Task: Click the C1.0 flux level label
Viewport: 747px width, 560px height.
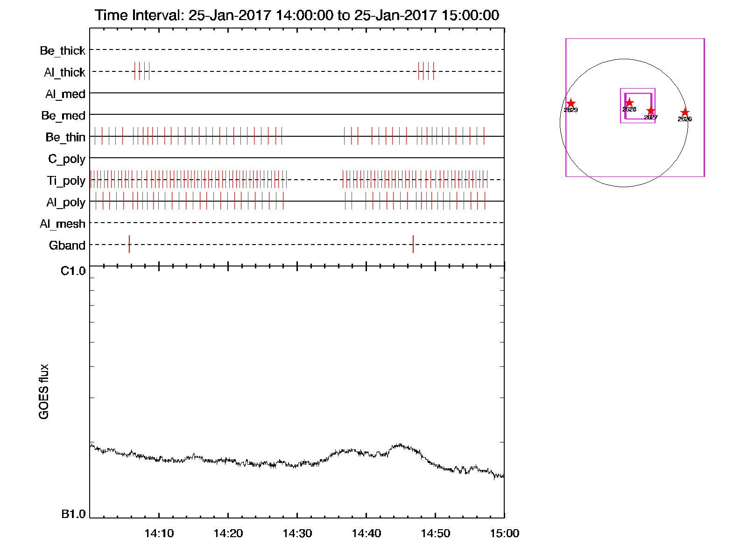Action: pos(73,271)
